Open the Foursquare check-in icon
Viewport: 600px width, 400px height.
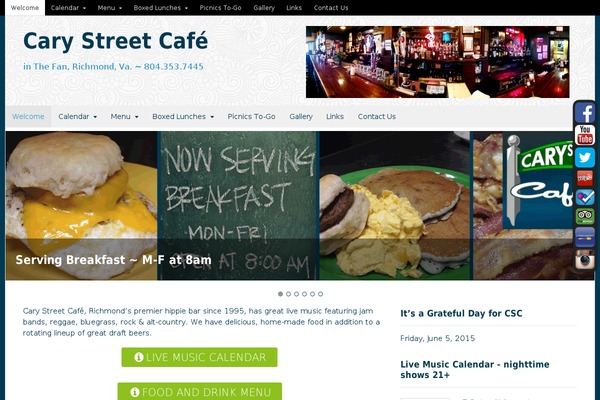coord(584,197)
